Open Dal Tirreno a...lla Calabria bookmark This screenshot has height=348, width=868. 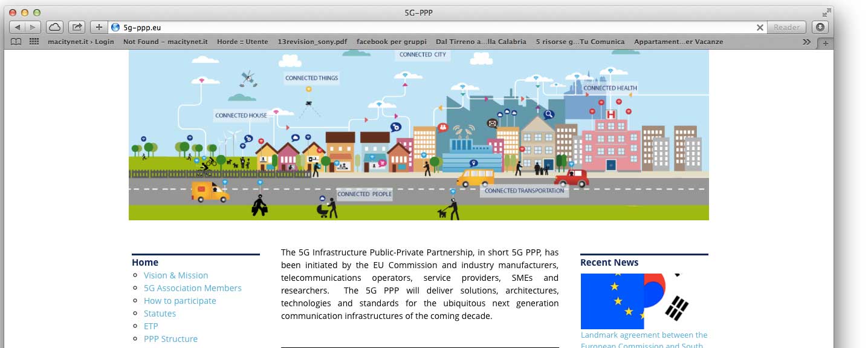coord(481,42)
